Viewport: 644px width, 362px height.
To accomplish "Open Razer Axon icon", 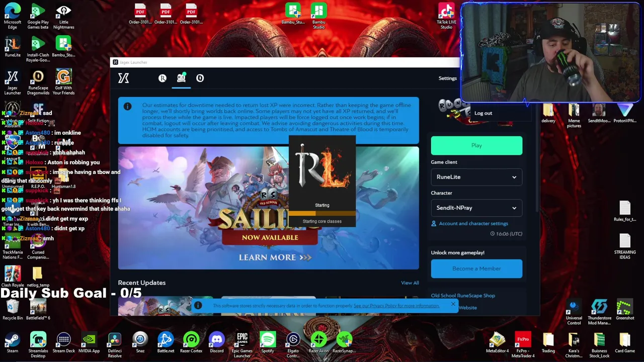I will click(319, 343).
